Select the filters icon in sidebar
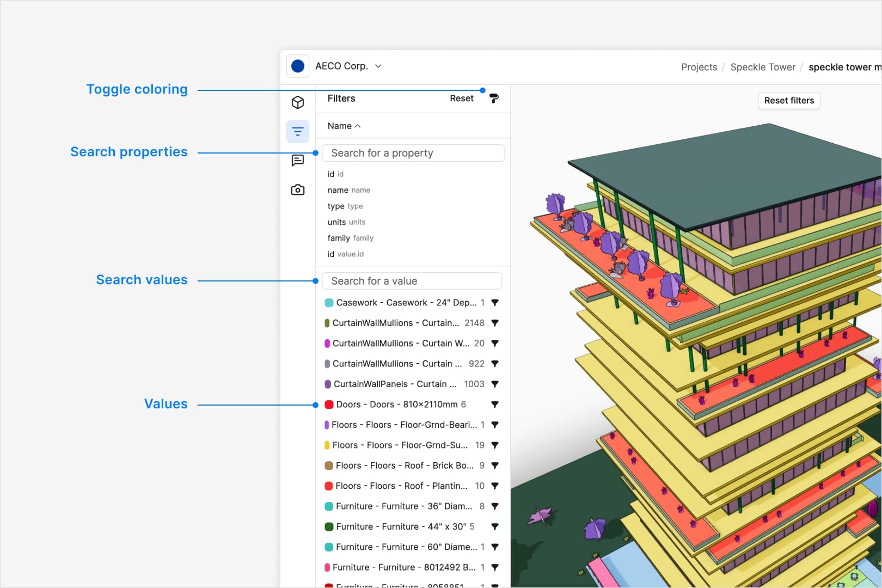The width and height of the screenshot is (882, 588). click(x=298, y=132)
